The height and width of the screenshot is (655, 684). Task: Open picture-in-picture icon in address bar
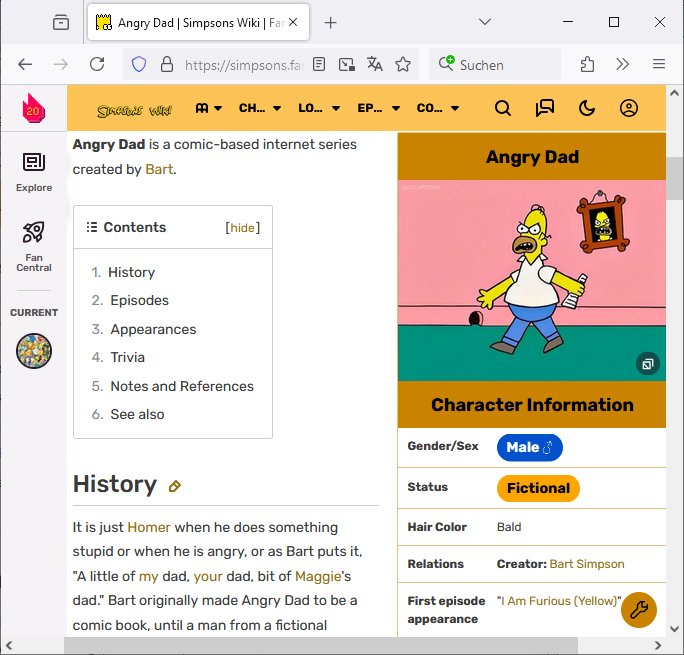point(347,65)
